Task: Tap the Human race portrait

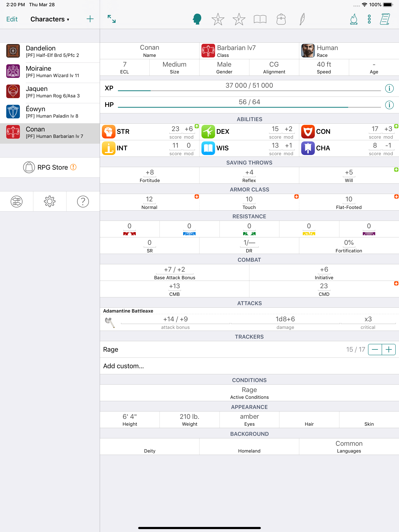Action: point(308,51)
